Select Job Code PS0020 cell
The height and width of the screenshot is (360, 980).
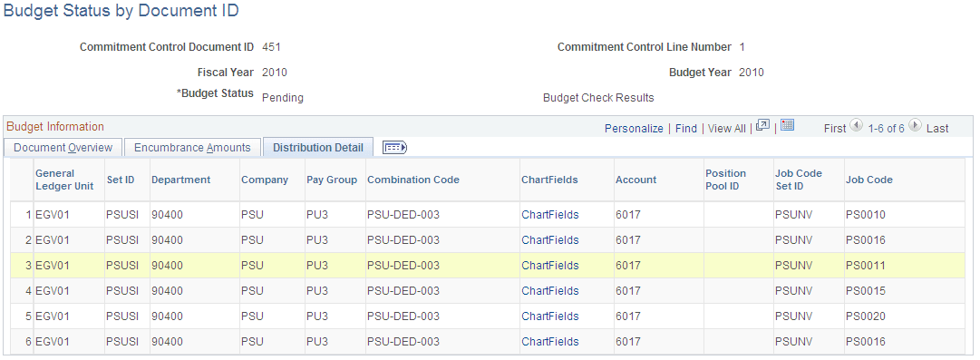point(866,316)
